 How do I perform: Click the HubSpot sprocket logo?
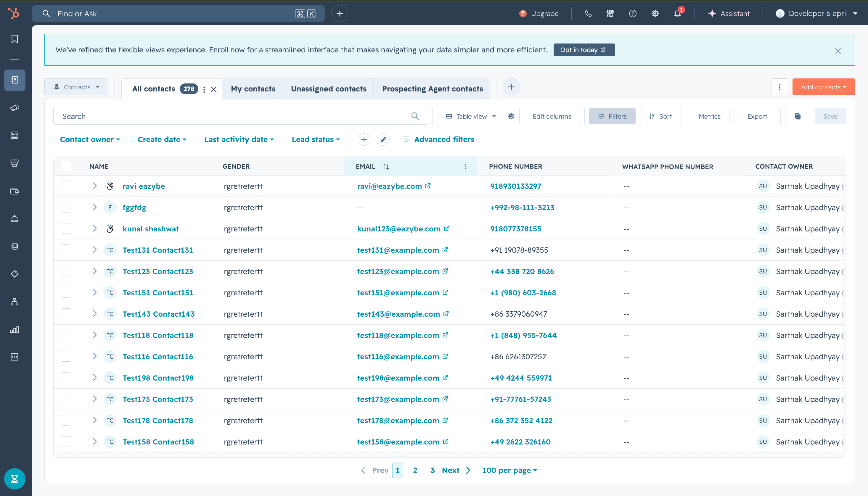pos(14,14)
